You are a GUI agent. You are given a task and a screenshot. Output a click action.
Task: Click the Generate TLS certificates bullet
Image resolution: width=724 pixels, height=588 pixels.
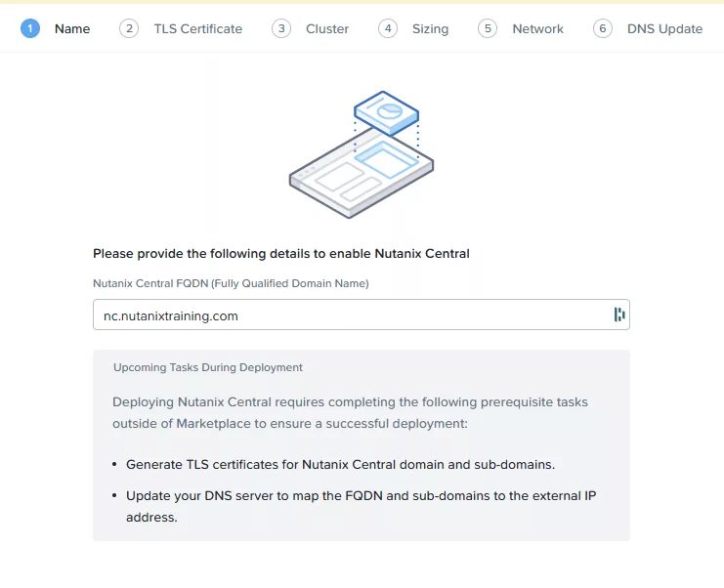coord(340,464)
